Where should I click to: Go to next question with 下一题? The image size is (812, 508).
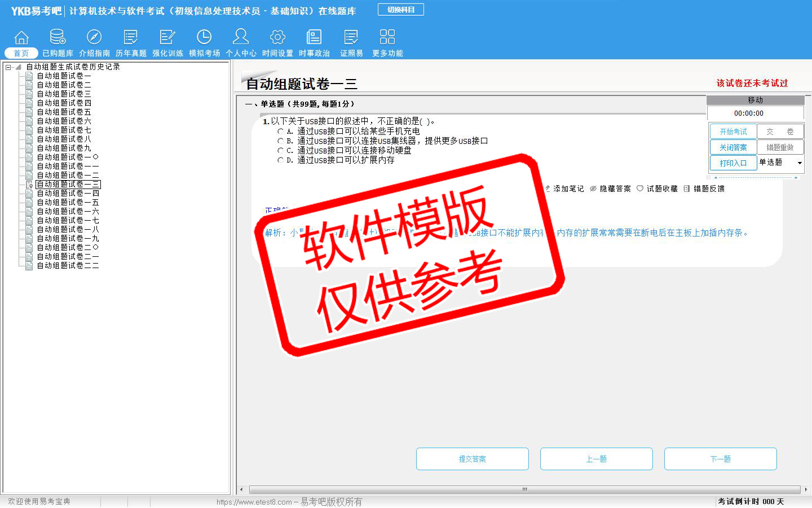click(x=721, y=459)
